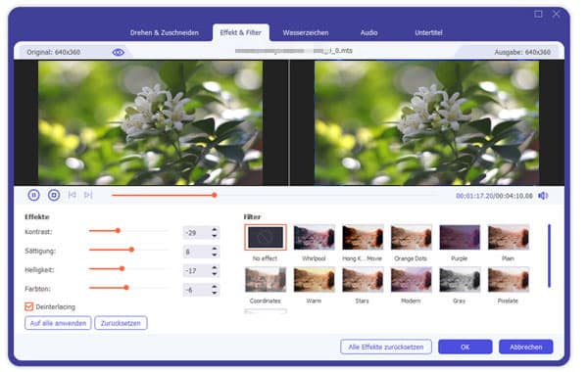Apply the Stars filter

tap(363, 279)
